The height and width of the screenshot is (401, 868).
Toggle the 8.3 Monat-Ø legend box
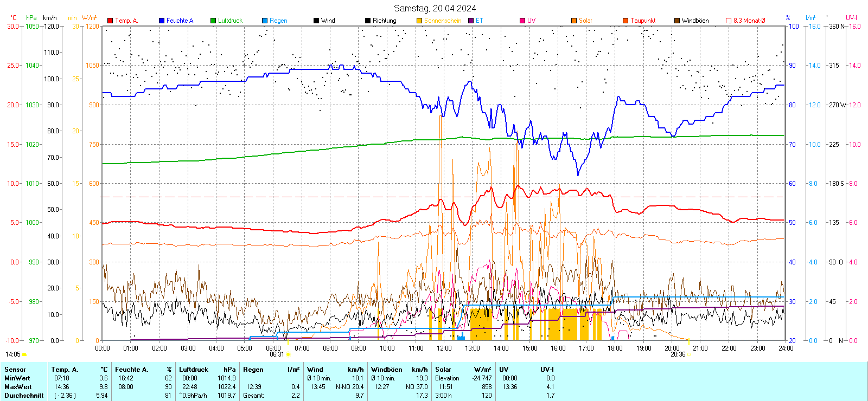click(x=729, y=21)
